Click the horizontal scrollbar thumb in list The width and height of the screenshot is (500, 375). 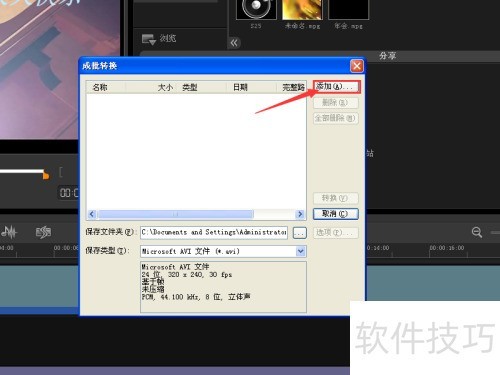point(176,214)
